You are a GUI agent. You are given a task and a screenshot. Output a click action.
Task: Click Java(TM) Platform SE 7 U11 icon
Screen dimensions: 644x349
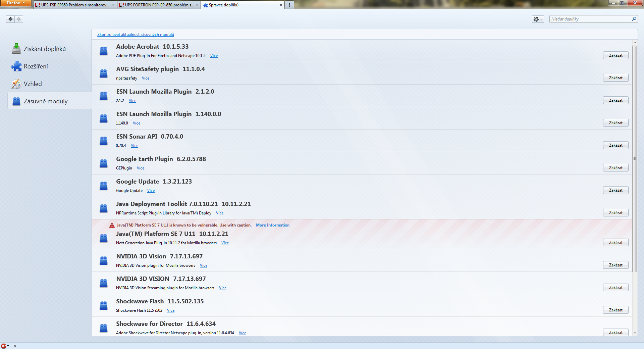pos(104,238)
